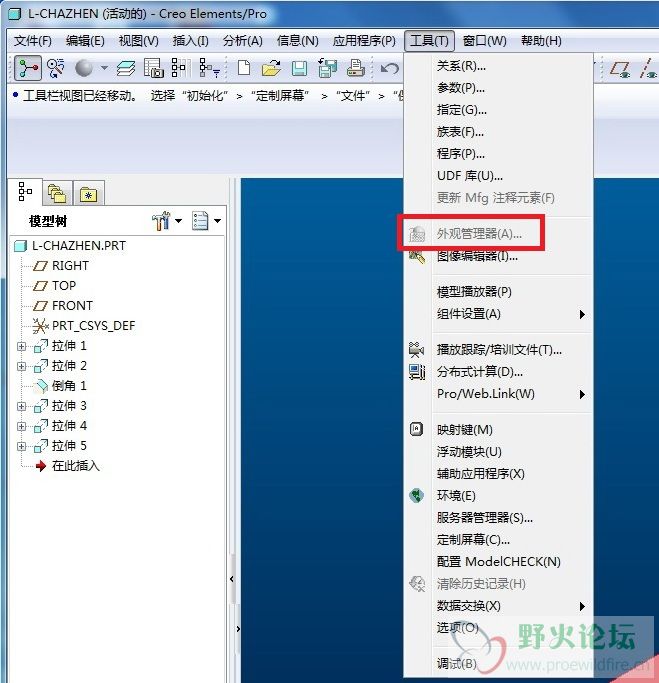Image resolution: width=659 pixels, height=683 pixels.
Task: Select the model tree navigator tab
Action: (x=25, y=192)
